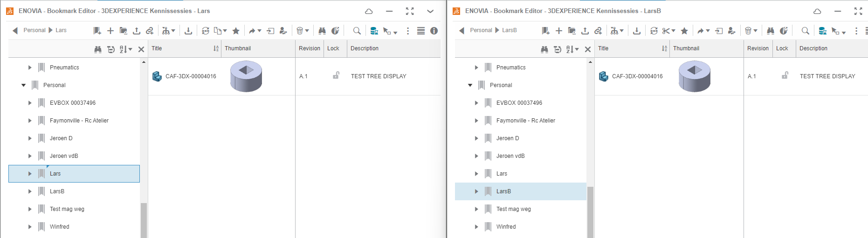Click the list view lines icon in Lars window
Image resolution: width=868 pixels, height=238 pixels.
[x=421, y=31]
